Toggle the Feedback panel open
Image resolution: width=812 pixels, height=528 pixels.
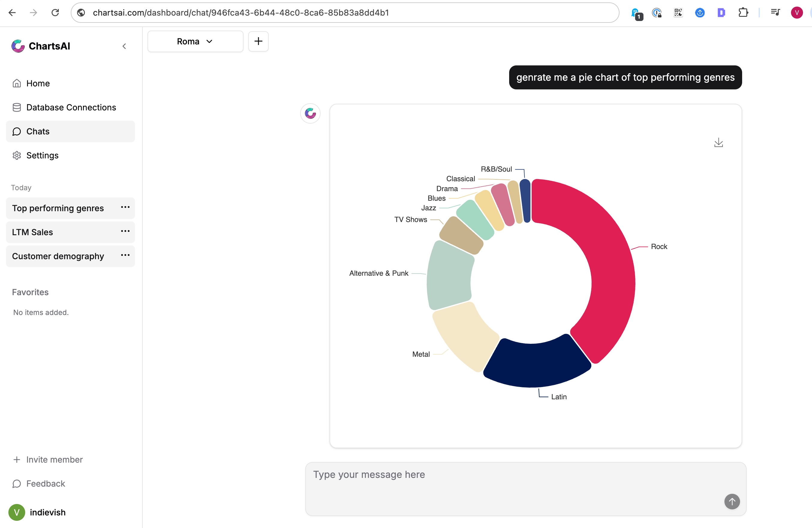coord(46,484)
